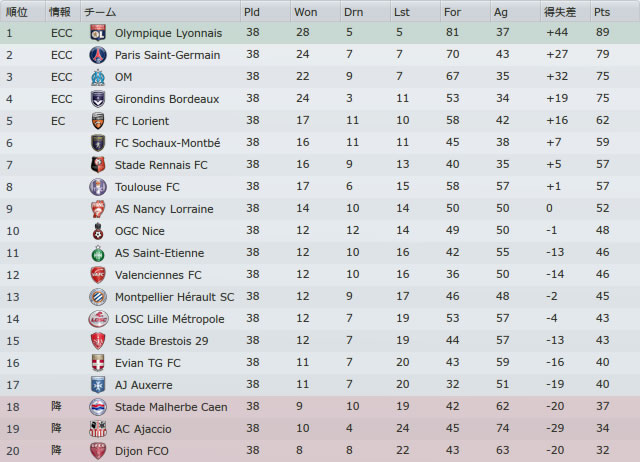
Task: Click the Paris Saint-Germain club logo
Action: (98, 55)
